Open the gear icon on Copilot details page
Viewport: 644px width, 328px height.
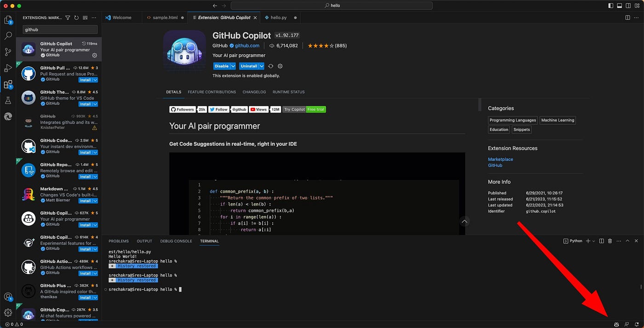(280, 66)
